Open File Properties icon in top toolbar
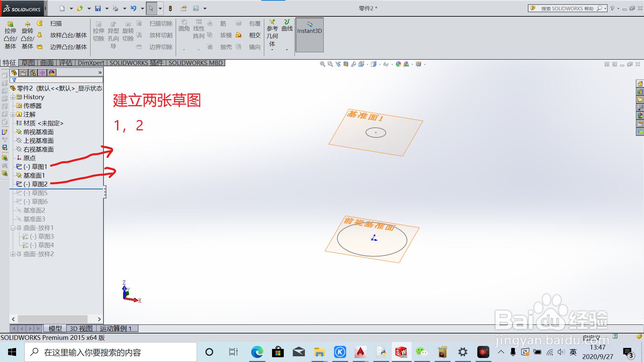Screen dimensions: 644x362 (184, 8)
